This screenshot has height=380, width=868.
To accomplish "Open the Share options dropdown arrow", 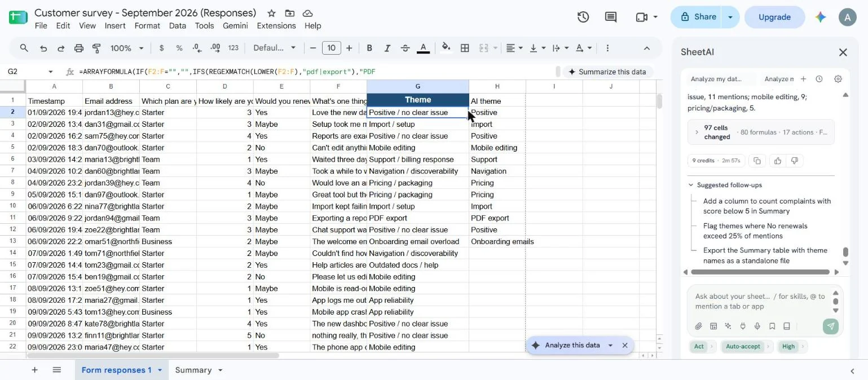I will (730, 17).
